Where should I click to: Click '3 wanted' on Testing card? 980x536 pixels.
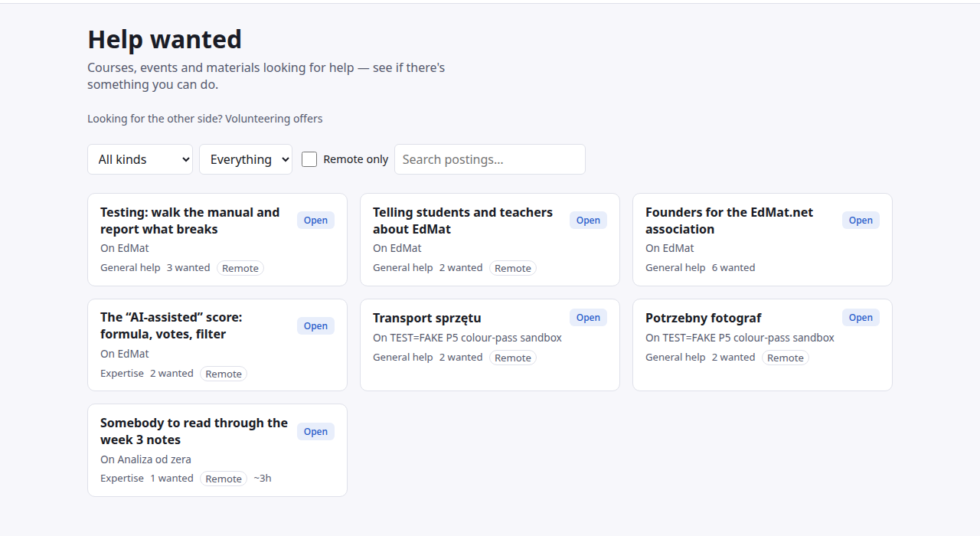(188, 268)
